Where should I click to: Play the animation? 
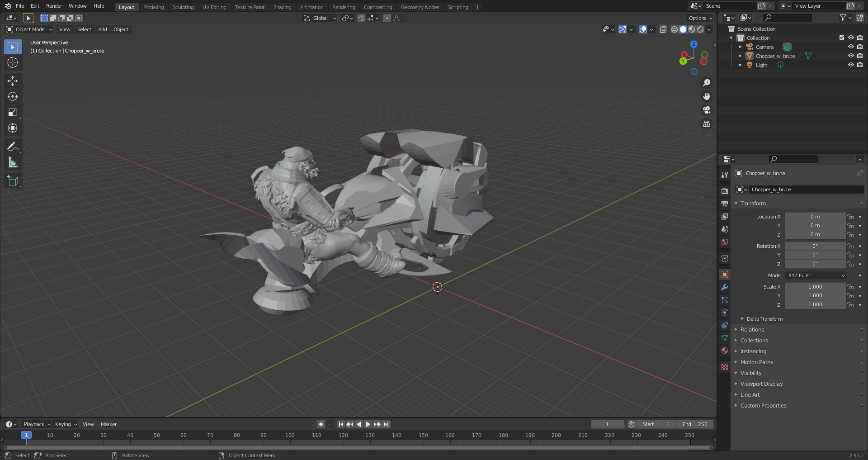coord(368,424)
